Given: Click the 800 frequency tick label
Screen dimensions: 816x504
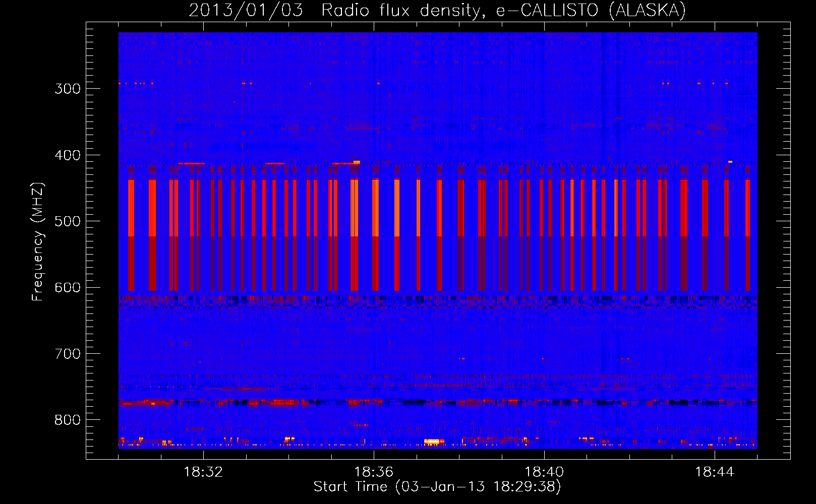Looking at the screenshot, I should [x=68, y=420].
